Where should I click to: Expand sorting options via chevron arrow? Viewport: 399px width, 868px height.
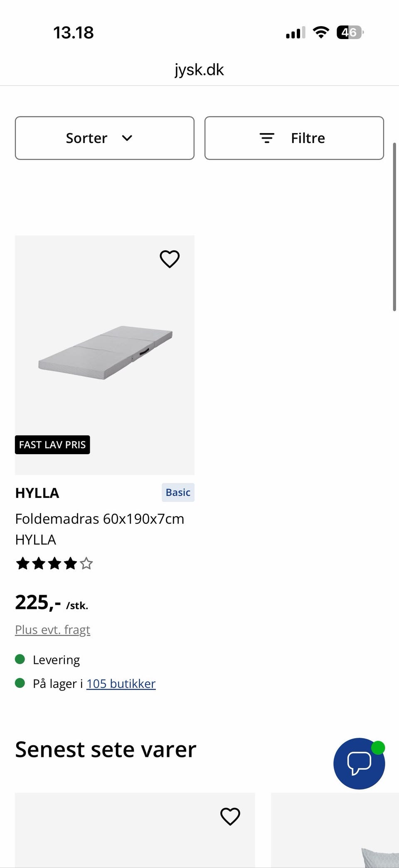click(x=127, y=138)
